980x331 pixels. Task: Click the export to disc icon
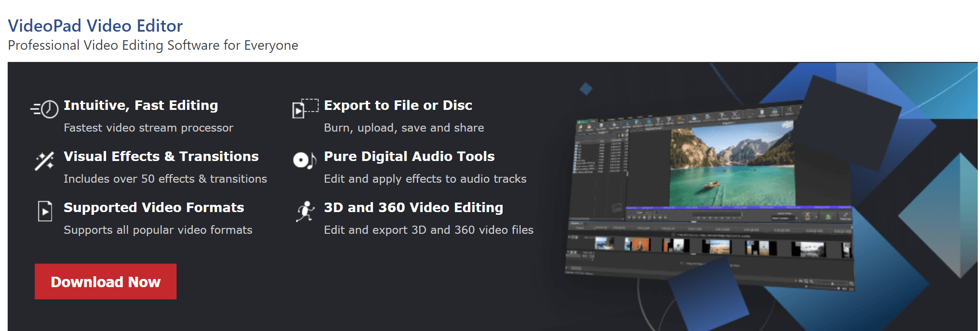305,109
